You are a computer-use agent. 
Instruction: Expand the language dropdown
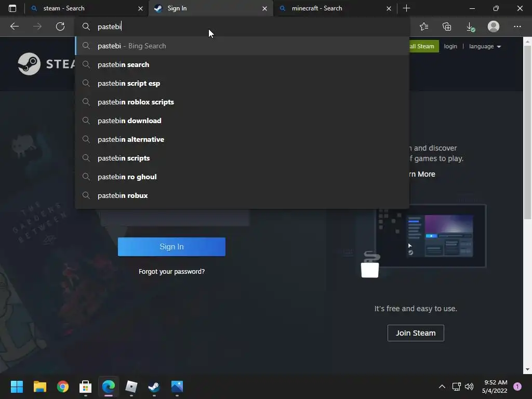tap(485, 46)
